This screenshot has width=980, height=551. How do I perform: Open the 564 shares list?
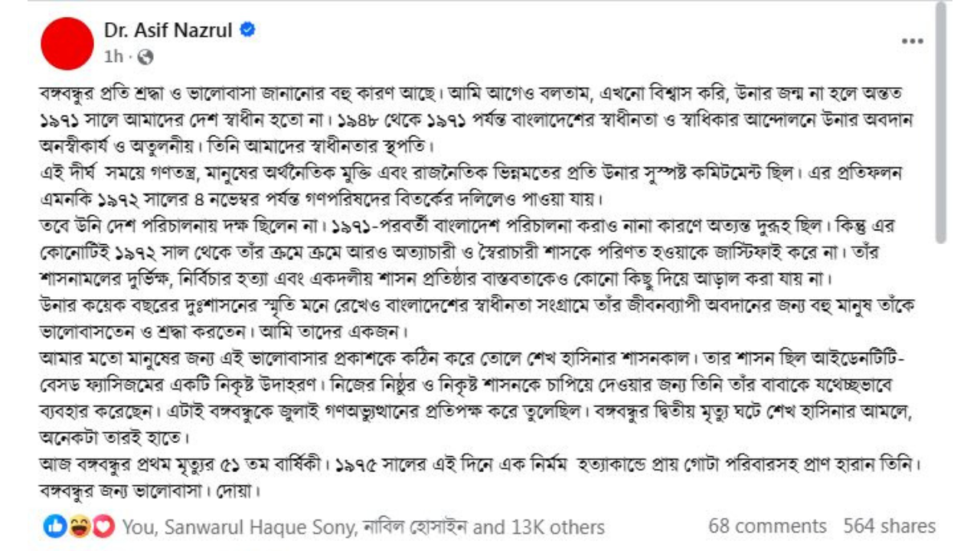click(x=890, y=527)
